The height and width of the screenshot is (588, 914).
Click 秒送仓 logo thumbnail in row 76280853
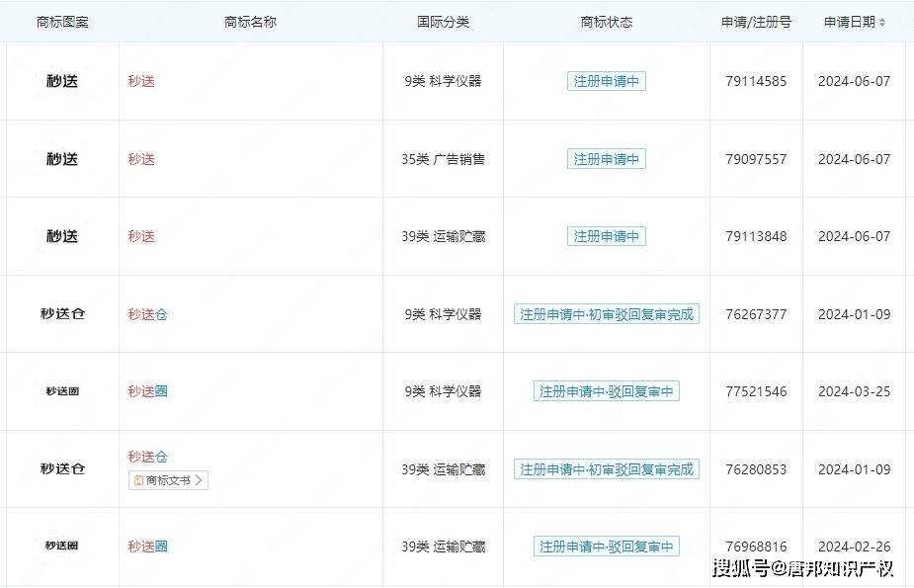click(x=62, y=468)
